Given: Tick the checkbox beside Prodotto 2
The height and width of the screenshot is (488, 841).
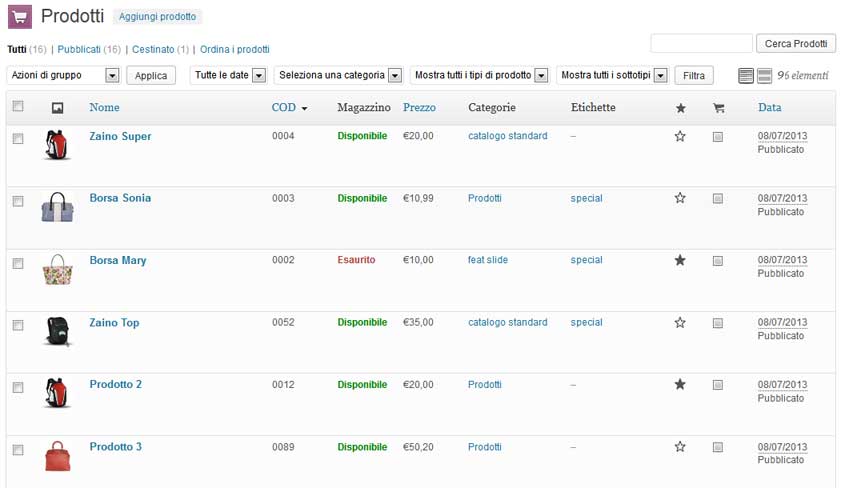Looking at the screenshot, I should [x=18, y=387].
